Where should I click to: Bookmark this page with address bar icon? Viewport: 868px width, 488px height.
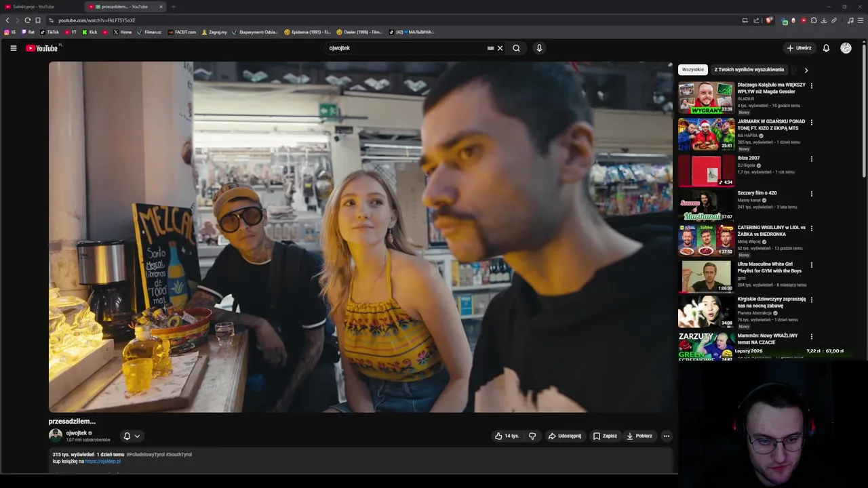[38, 20]
